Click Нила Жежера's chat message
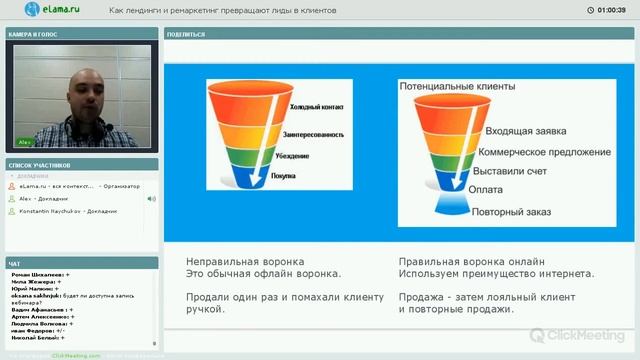The height and width of the screenshot is (360, 640). (x=36, y=282)
